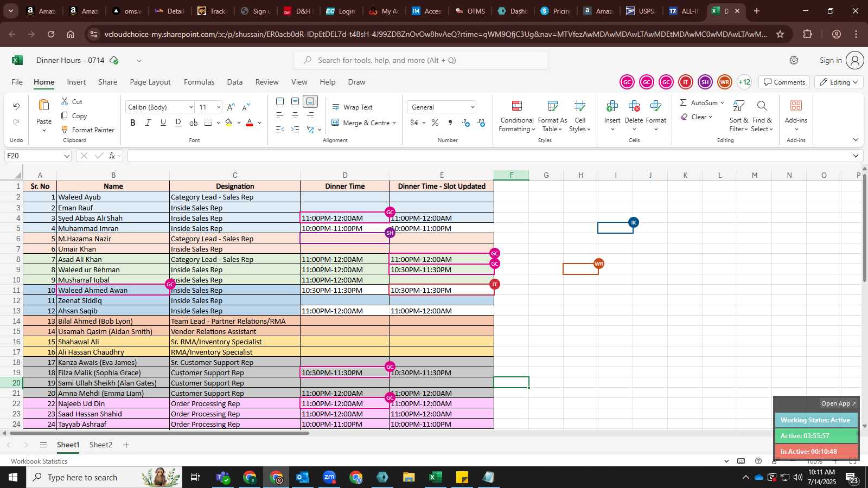The image size is (868, 488).
Task: Expand the Name Box dropdown
Action: click(67, 156)
